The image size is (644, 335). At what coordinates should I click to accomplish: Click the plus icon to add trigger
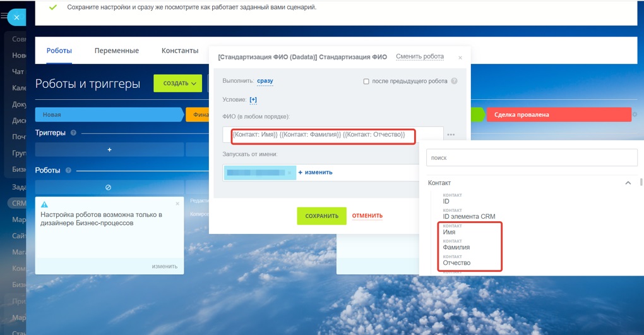coord(109,150)
